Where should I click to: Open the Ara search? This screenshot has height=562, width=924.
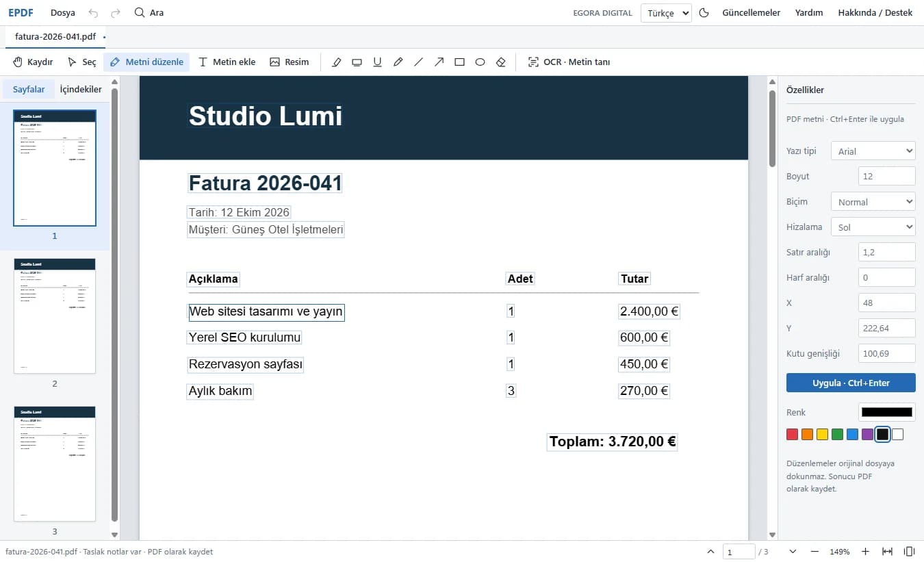click(149, 13)
